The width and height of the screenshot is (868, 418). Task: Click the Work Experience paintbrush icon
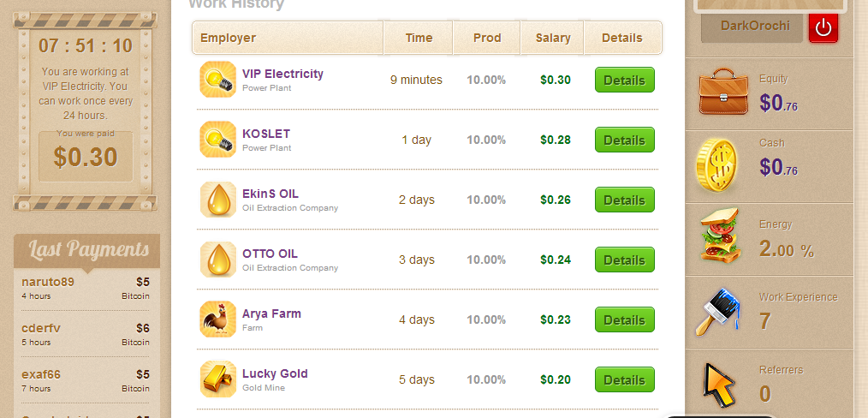tap(719, 313)
